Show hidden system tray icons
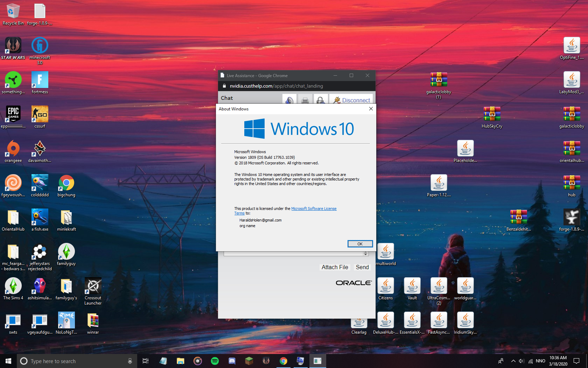This screenshot has height=368, width=588. (513, 361)
